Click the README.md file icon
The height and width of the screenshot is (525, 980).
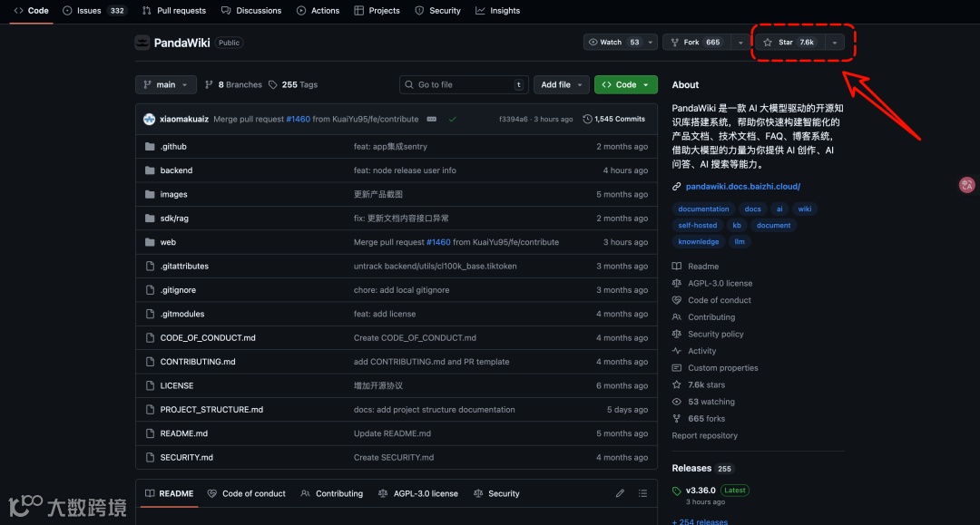150,433
